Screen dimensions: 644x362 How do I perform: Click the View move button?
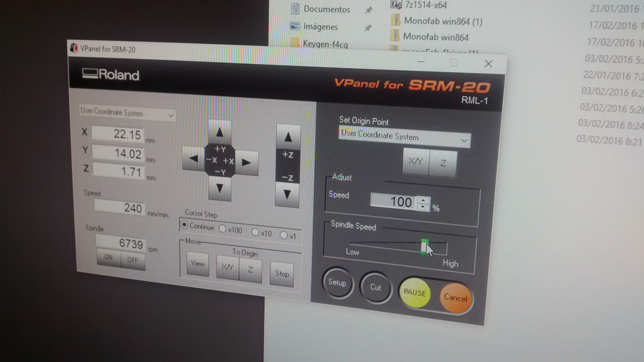point(198,264)
